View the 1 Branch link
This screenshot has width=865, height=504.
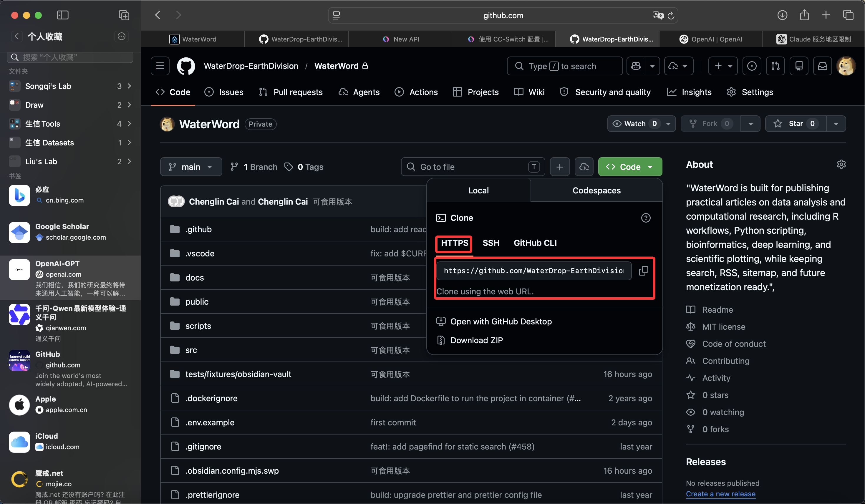[254, 167]
